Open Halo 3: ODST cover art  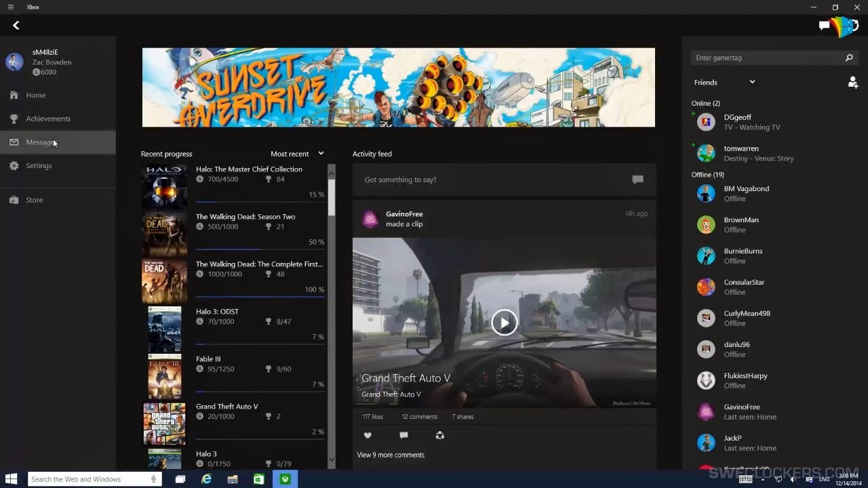tap(164, 329)
